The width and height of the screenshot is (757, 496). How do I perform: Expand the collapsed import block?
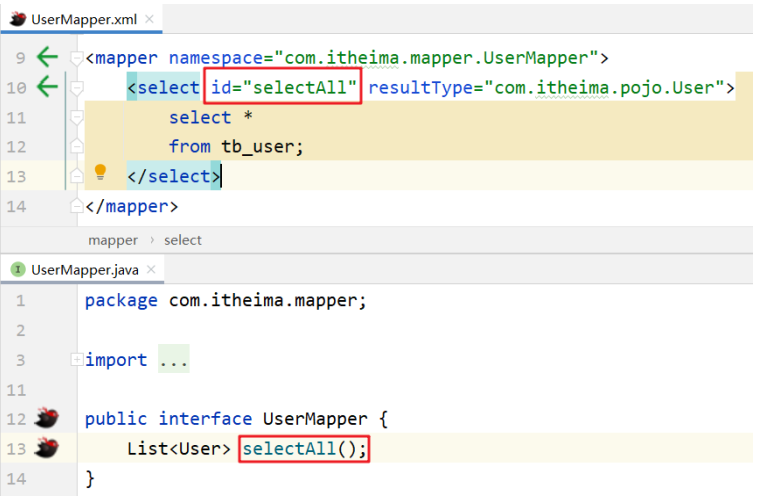pos(76,359)
